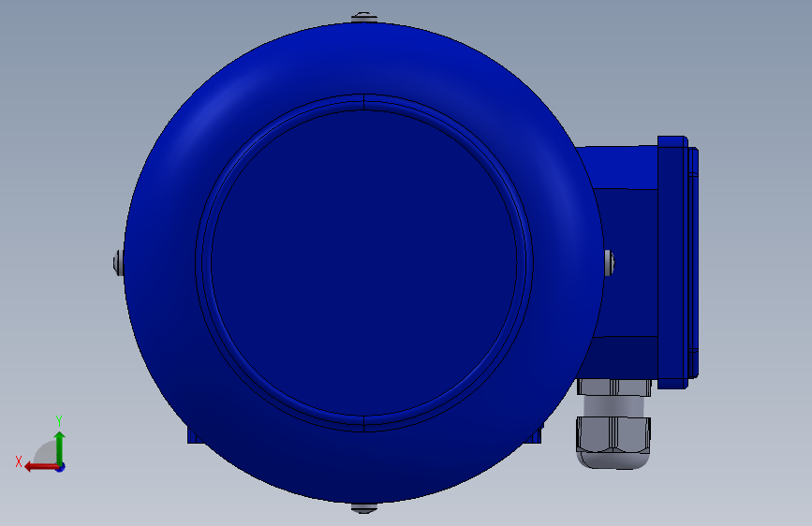The image size is (812, 526).
Task: Click the green Y label on triad
Action: (59, 421)
